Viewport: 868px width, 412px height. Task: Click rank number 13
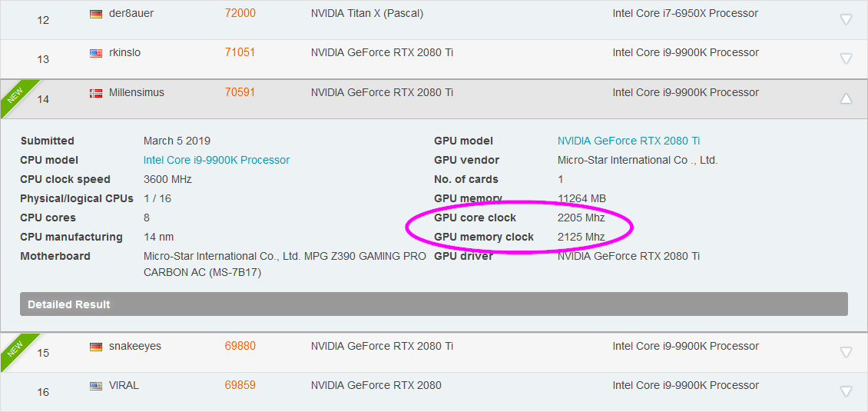click(43, 59)
